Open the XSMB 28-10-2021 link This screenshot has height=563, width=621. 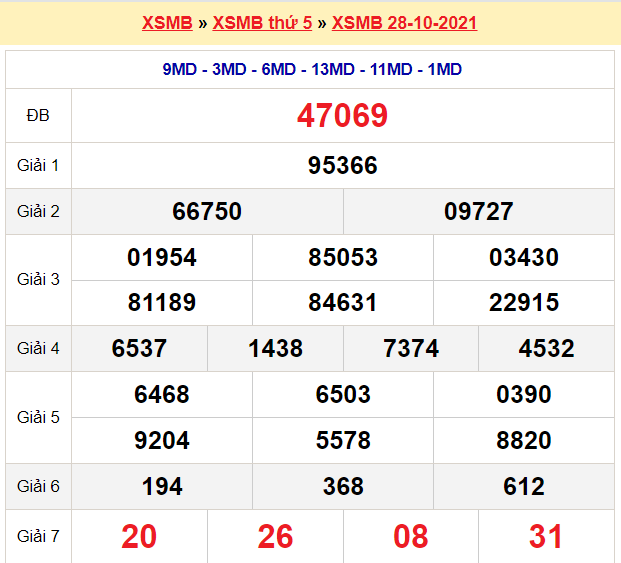click(404, 22)
